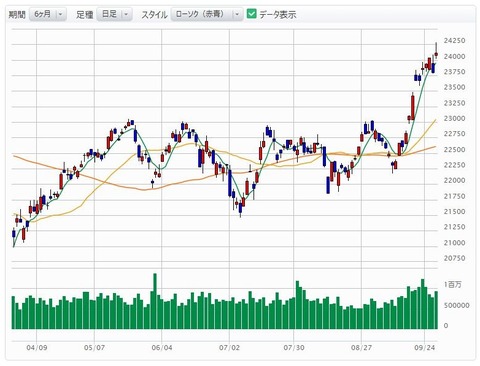Screen dimensions: 480x366
Task: Click the 20750 price axis label
Action: (x=454, y=258)
